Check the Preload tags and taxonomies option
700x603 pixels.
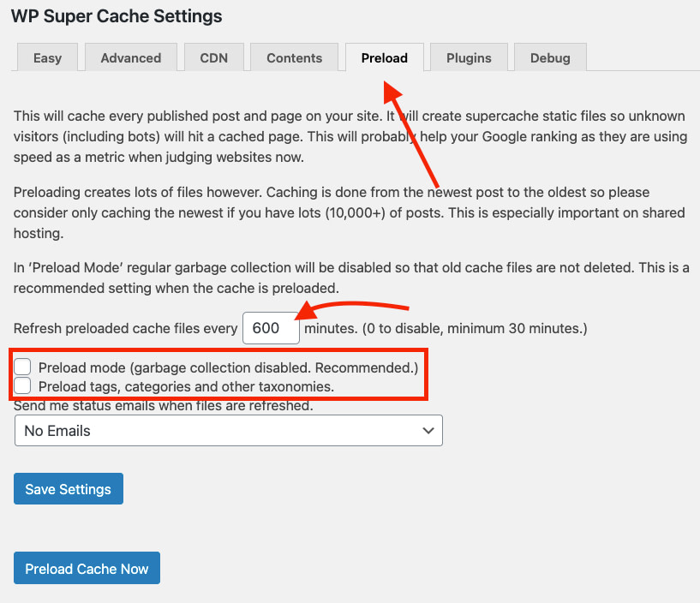[x=21, y=385]
